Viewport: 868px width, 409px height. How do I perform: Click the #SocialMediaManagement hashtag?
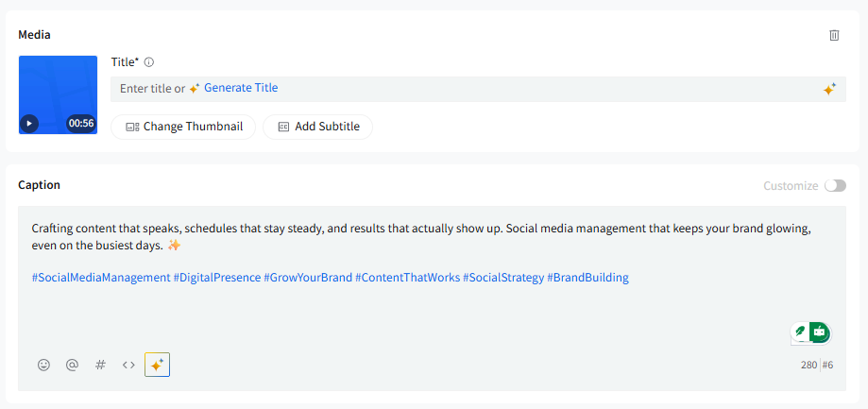[x=101, y=278]
